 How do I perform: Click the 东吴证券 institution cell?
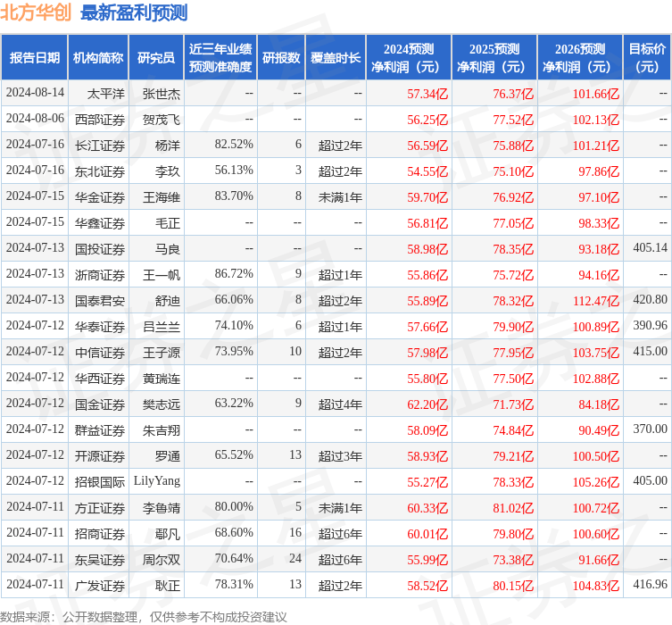click(x=100, y=560)
